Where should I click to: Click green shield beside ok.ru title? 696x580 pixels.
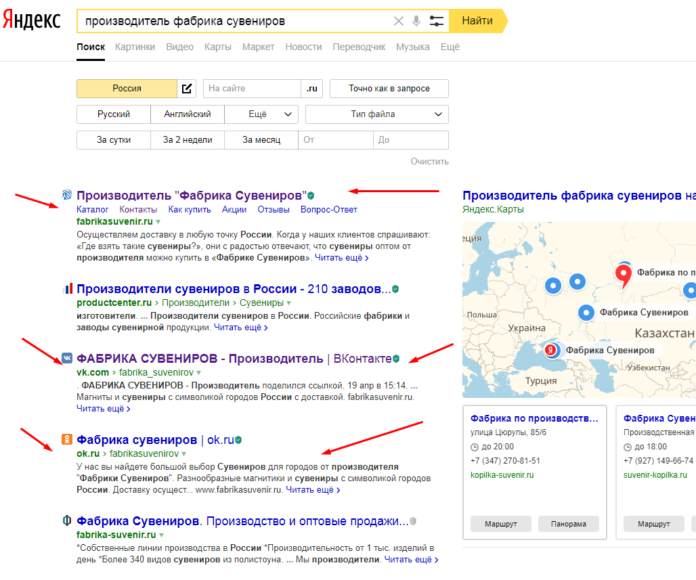click(x=238, y=440)
